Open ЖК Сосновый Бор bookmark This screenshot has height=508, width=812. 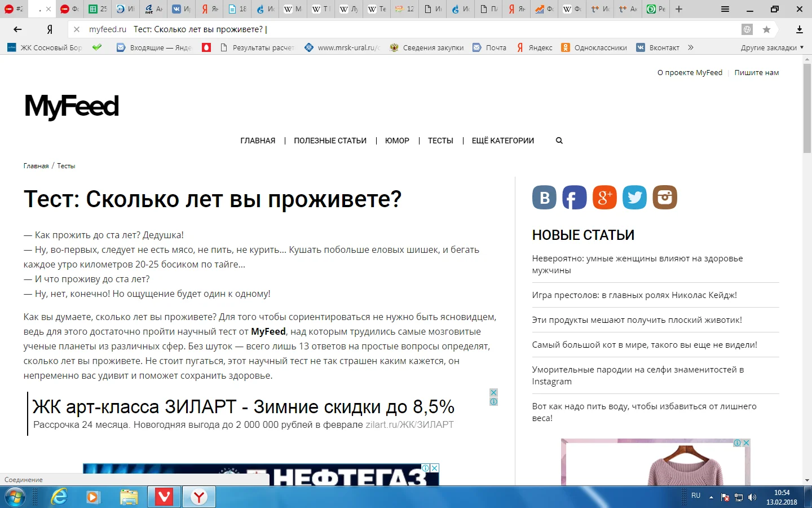click(45, 48)
